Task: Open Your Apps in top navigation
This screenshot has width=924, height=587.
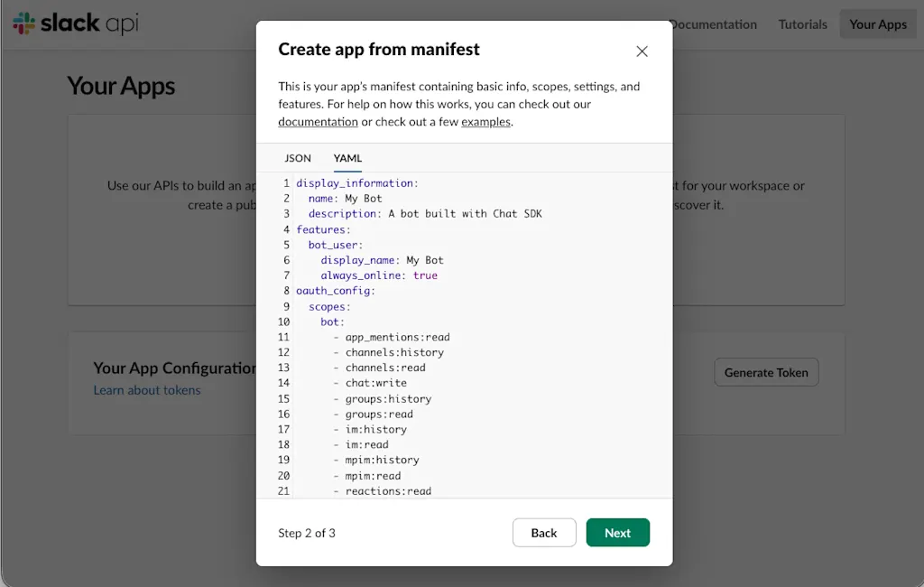Action: [877, 24]
